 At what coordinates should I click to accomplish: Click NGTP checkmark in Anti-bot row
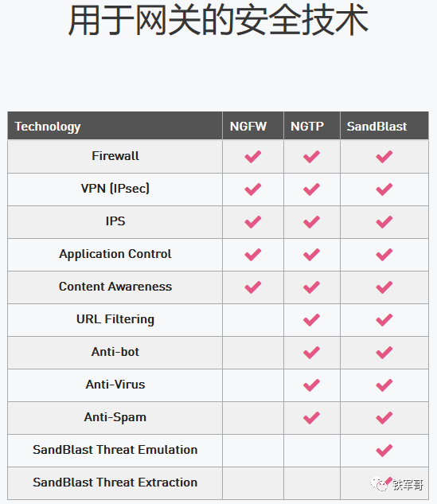[311, 353]
